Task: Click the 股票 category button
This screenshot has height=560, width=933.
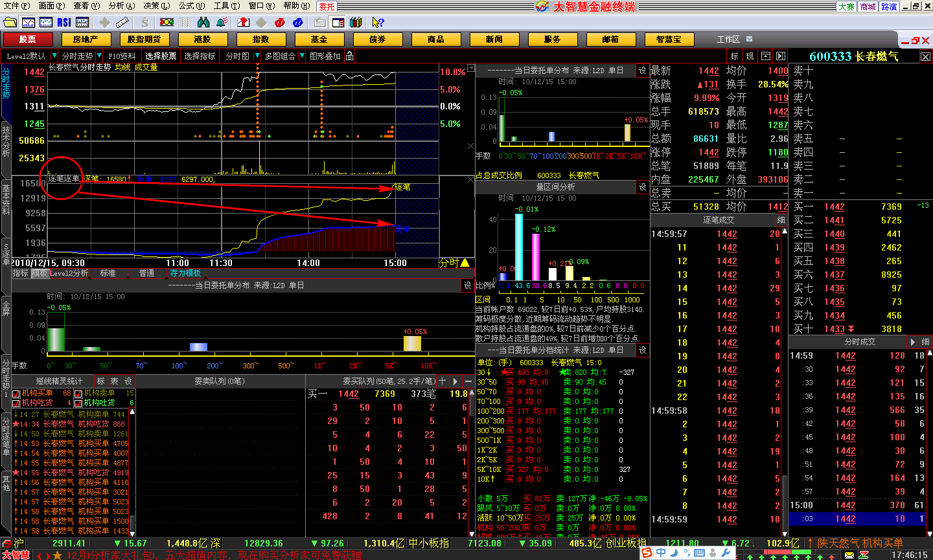Action: point(27,39)
